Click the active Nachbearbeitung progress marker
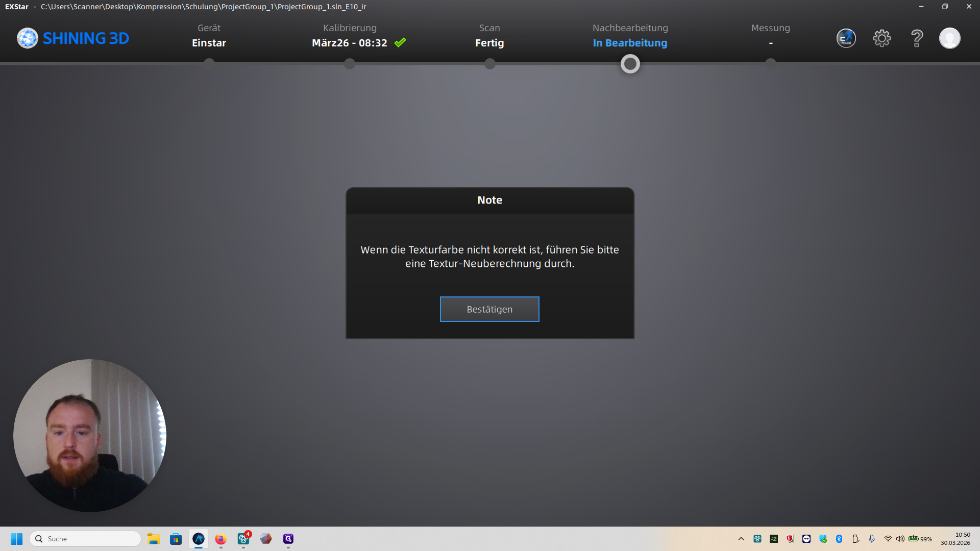 coord(630,64)
